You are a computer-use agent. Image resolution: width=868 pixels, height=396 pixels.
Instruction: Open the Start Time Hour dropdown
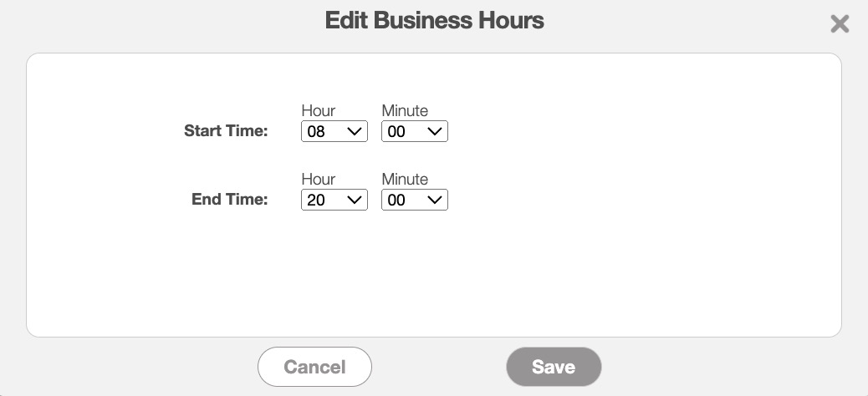tap(334, 131)
